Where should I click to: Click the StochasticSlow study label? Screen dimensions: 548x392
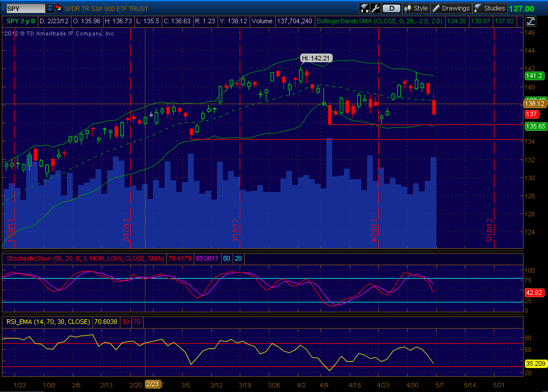(x=85, y=259)
